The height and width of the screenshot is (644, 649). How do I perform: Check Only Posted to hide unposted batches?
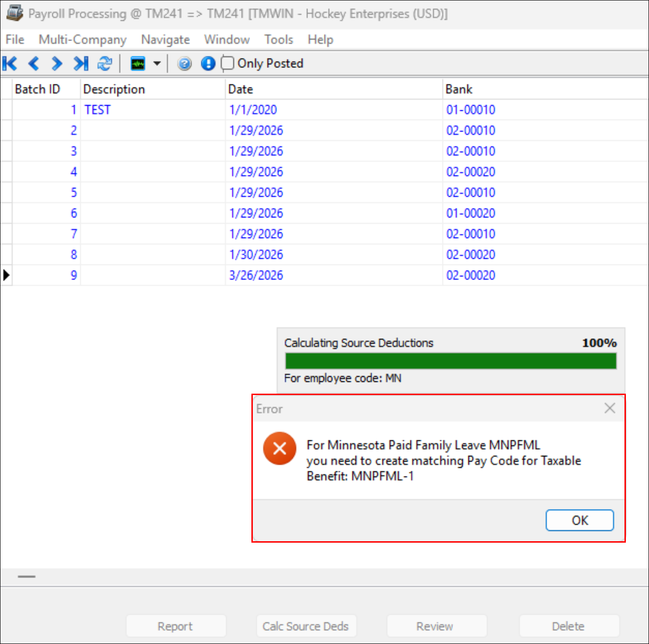[x=227, y=63]
